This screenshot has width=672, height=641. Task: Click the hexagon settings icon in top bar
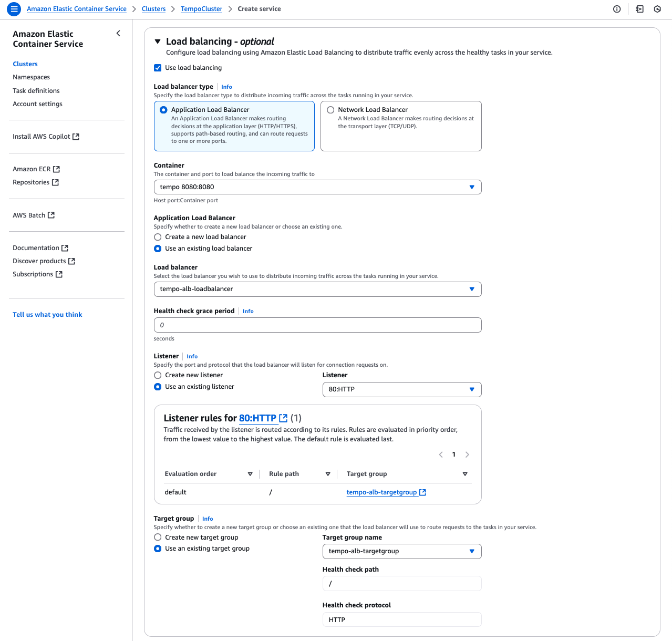[657, 9]
